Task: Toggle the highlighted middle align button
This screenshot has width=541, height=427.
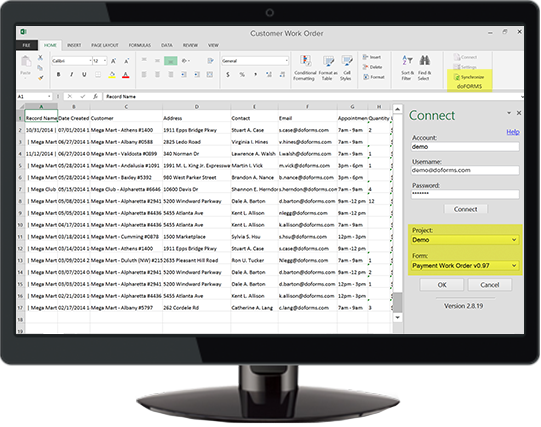Action: 170,61
